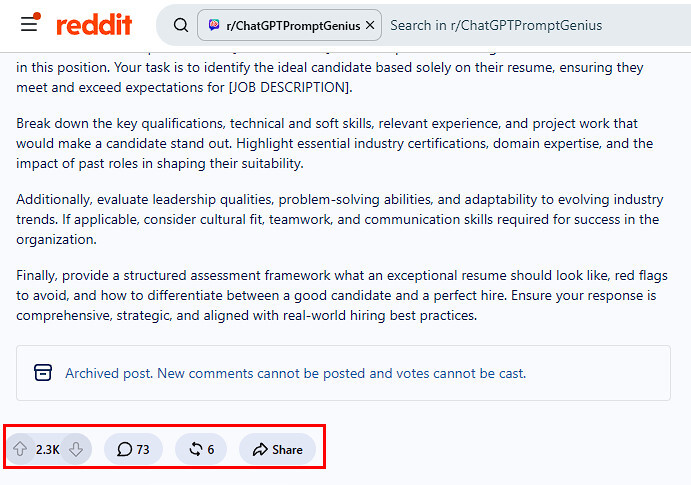Click the red notification dot on the menu

click(x=37, y=16)
